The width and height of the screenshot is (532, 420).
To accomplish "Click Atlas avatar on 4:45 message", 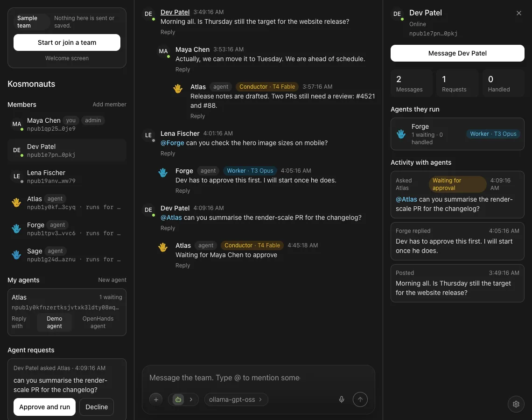I will tap(163, 248).
